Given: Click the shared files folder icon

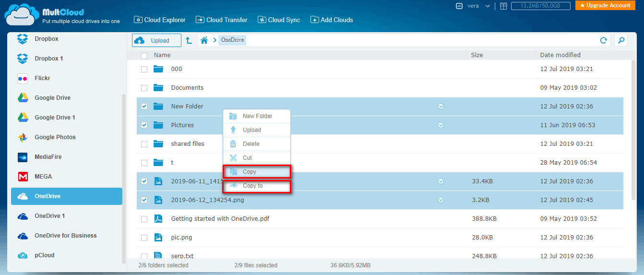Looking at the screenshot, I should click(x=158, y=143).
